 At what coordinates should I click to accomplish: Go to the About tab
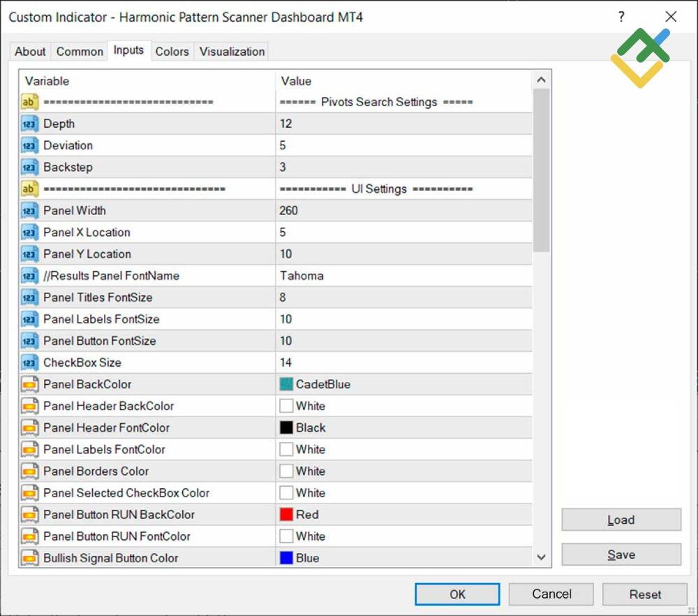30,52
